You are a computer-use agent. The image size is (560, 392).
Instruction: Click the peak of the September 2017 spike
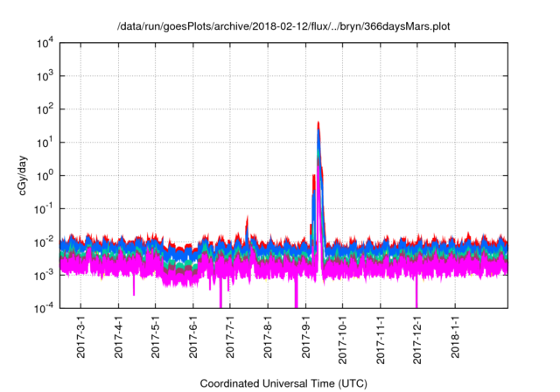(x=318, y=123)
